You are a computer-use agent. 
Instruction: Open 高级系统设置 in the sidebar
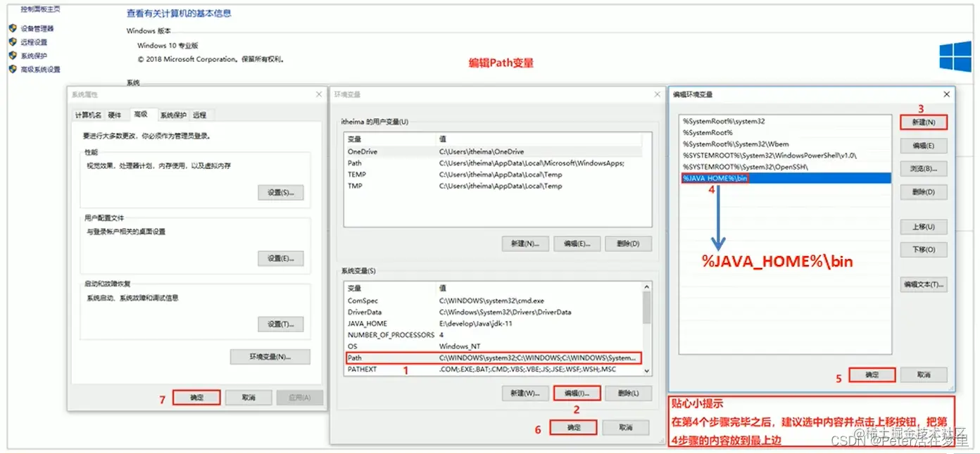(40, 69)
